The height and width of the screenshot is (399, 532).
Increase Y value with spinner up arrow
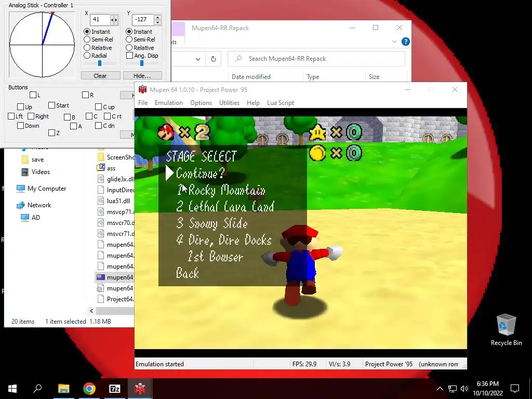(157, 17)
